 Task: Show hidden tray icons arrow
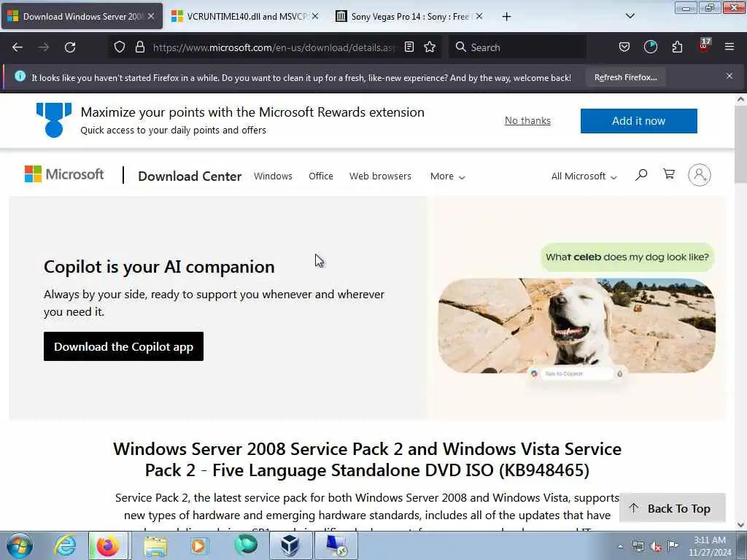click(620, 547)
